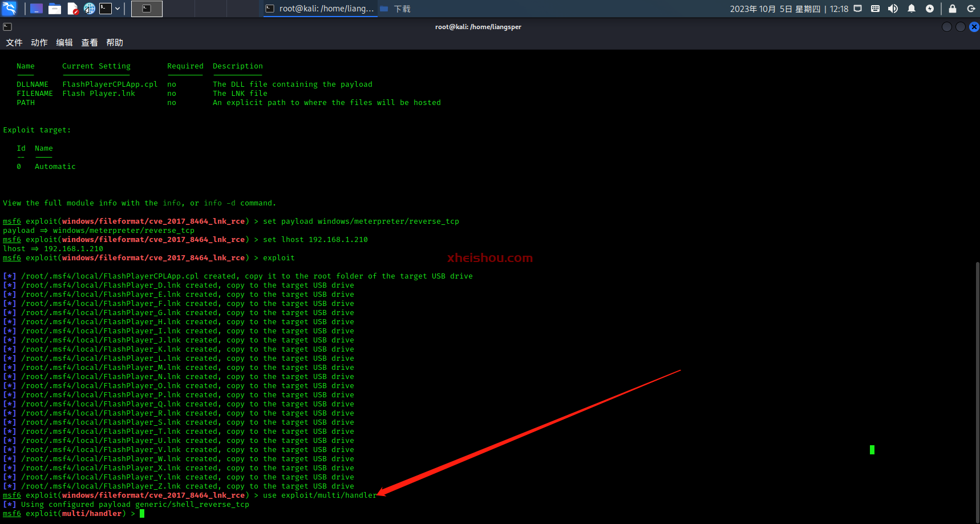Launch the text editor from the panel

point(72,9)
